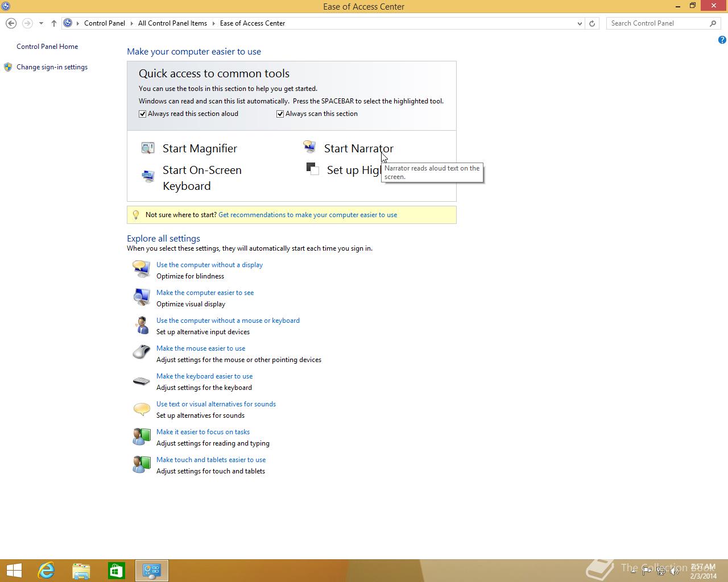Click the mouse icon for easier mouse use

pos(141,352)
